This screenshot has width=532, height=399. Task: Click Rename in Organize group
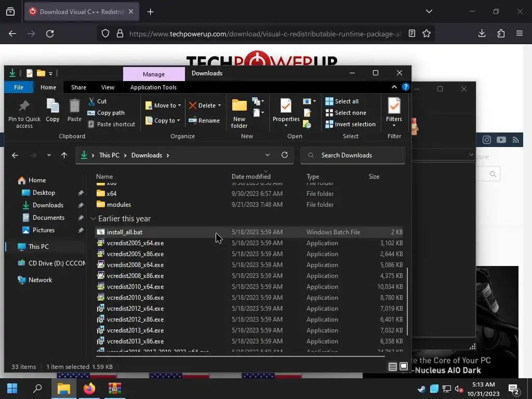(204, 121)
